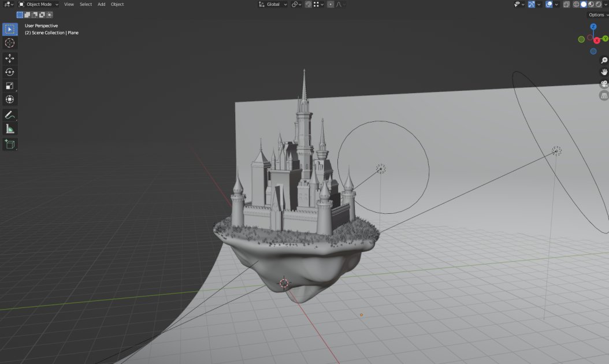Select the spot light object

[556, 151]
